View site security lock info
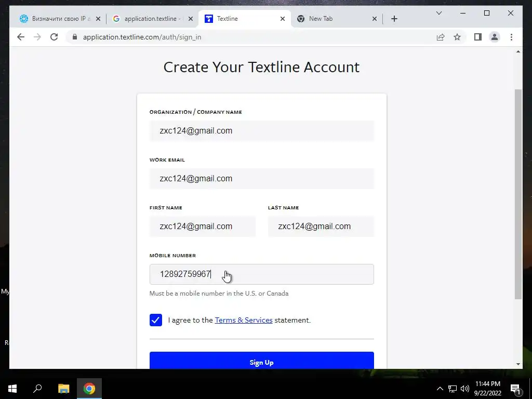Screen dimensions: 532x399 tap(75, 37)
